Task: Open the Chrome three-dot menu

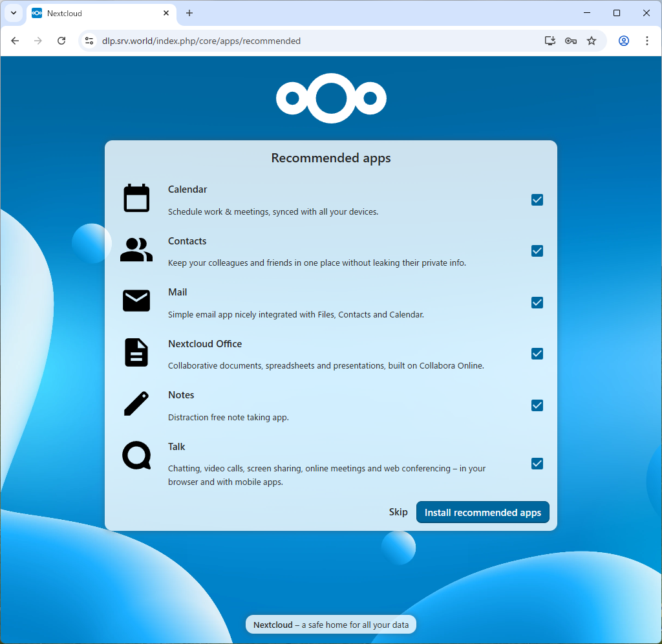Action: [x=646, y=41]
